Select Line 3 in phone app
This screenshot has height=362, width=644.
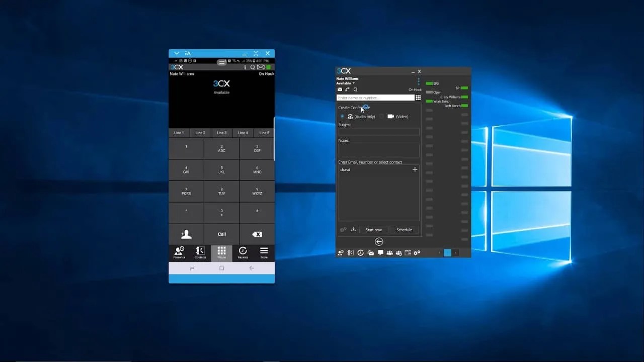click(221, 133)
